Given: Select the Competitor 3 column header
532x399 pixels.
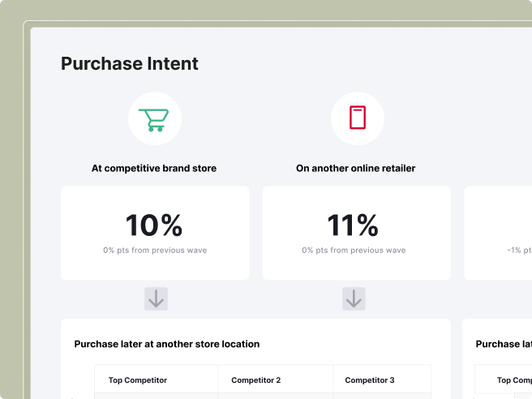Looking at the screenshot, I should click(370, 380).
